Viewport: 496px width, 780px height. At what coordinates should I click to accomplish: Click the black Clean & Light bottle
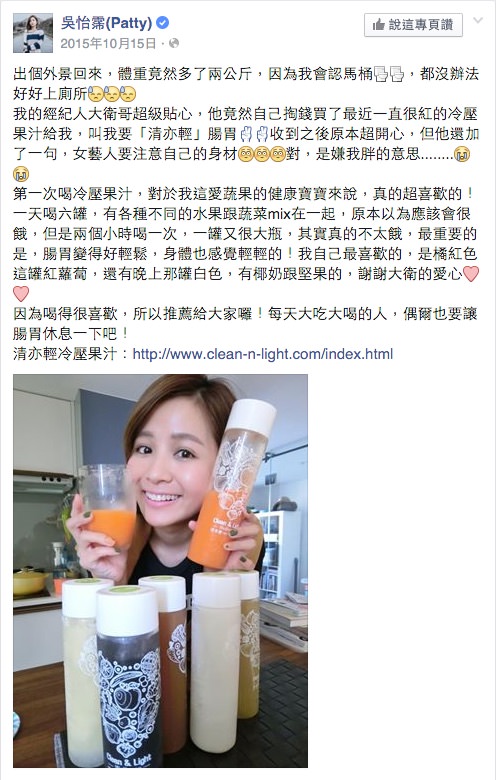(129, 677)
